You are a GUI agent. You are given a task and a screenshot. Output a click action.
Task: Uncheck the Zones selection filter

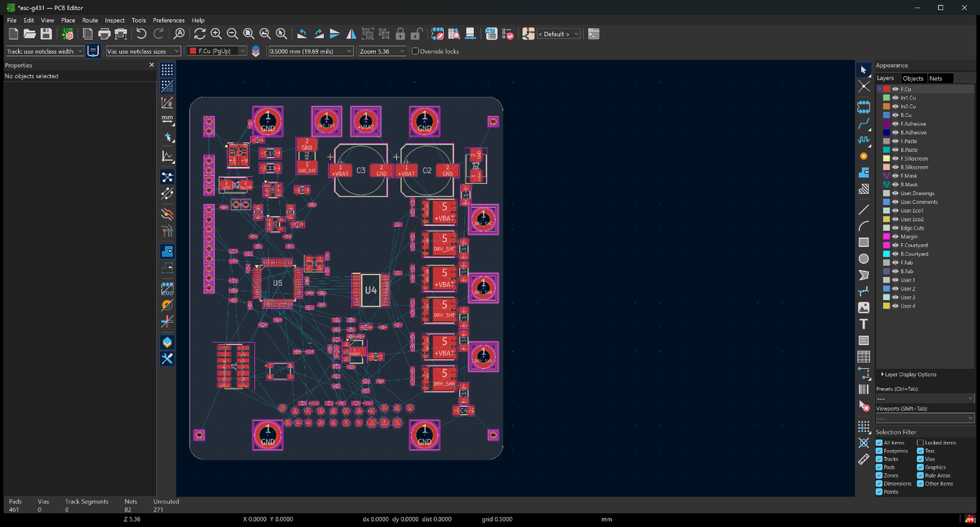pos(879,475)
